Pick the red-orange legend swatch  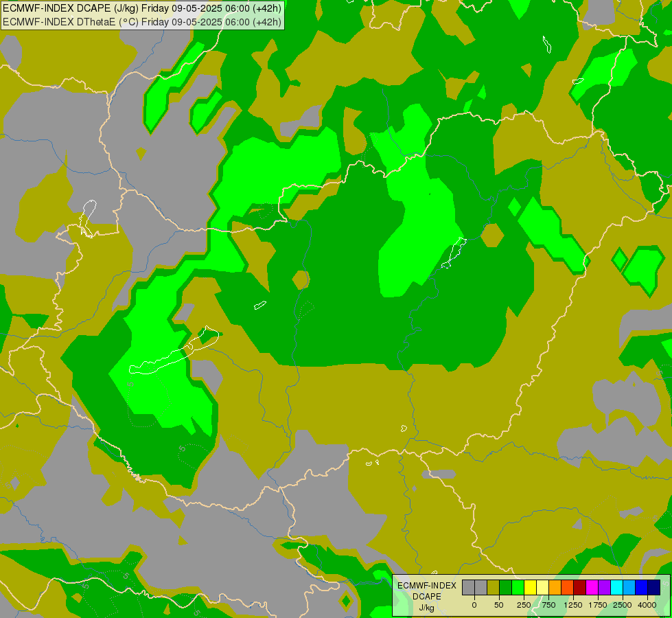point(568,587)
